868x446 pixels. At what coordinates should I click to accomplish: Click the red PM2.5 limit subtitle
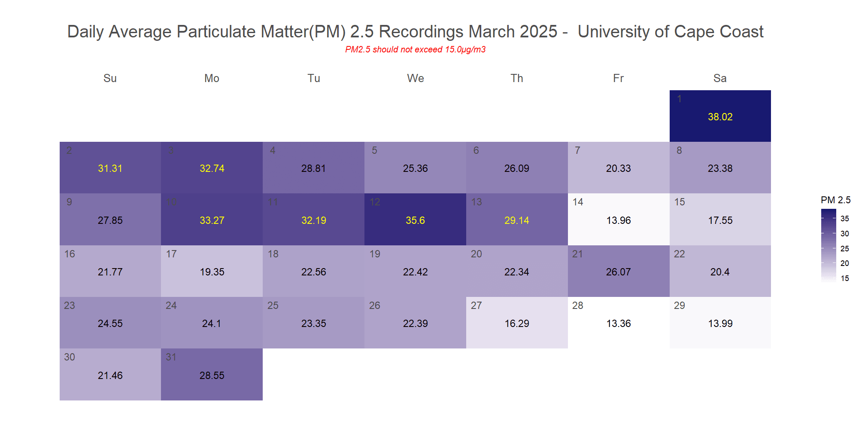point(415,49)
